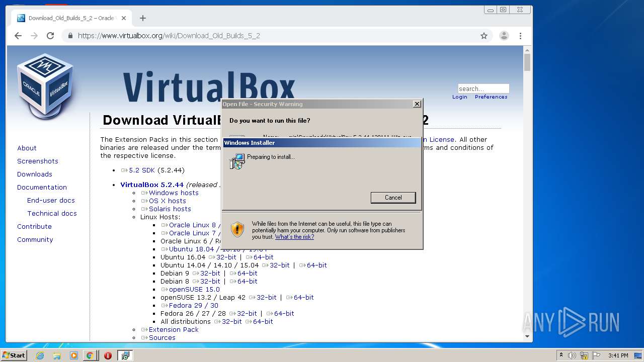Viewport: 644px width, 362px height.
Task: Open About in the sidebar
Action: click(27, 148)
